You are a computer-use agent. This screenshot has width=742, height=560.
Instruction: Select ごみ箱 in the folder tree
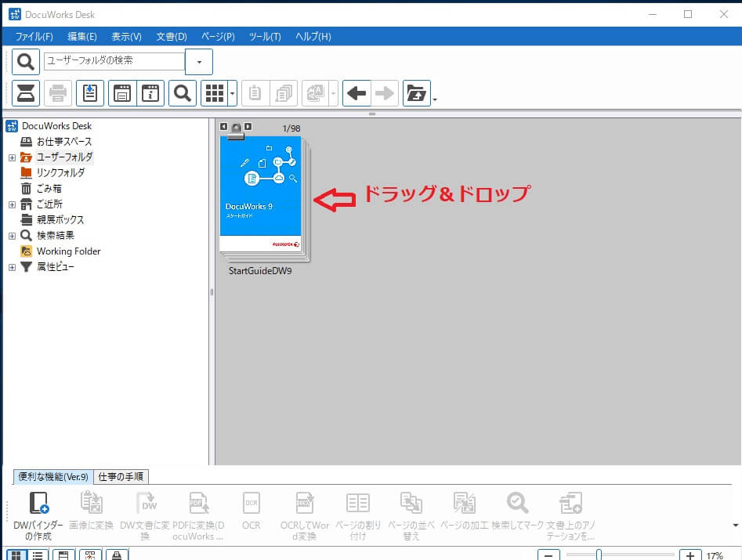pos(49,189)
